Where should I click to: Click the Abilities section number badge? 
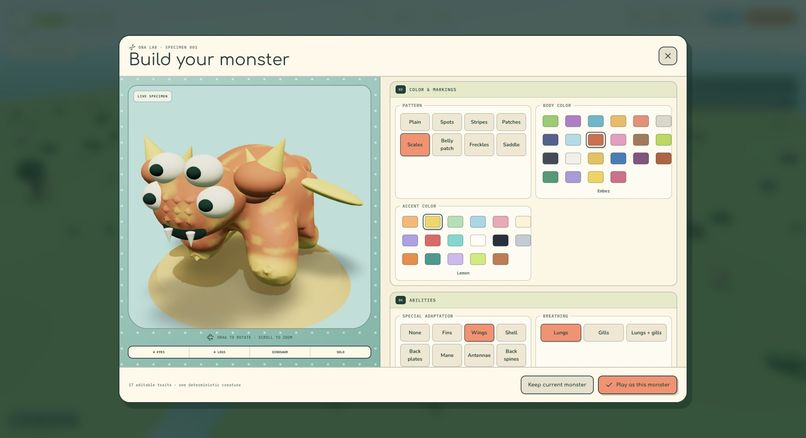tap(400, 300)
